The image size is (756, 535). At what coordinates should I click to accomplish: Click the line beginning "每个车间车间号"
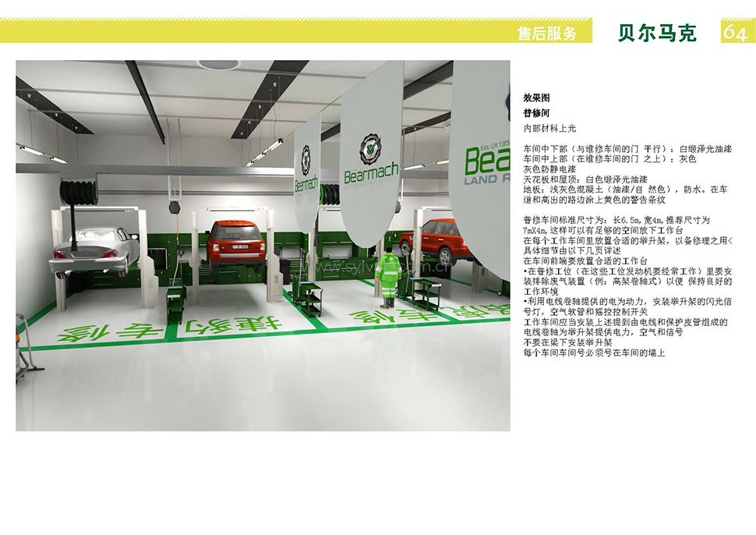coord(594,353)
